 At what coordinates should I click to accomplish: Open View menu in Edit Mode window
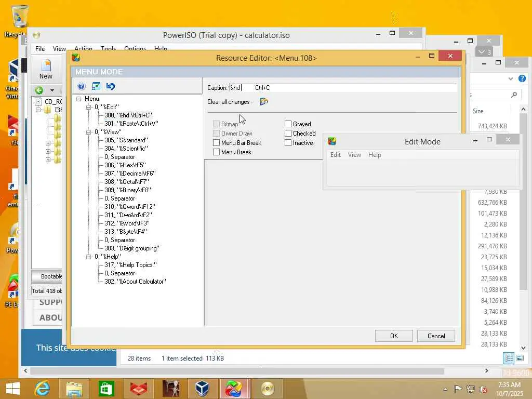tap(354, 155)
